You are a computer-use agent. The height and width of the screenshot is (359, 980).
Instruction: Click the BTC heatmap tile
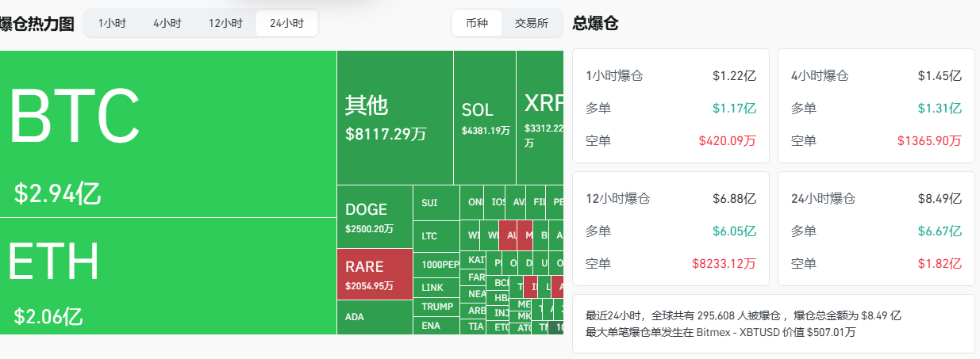pyautogui.click(x=167, y=133)
